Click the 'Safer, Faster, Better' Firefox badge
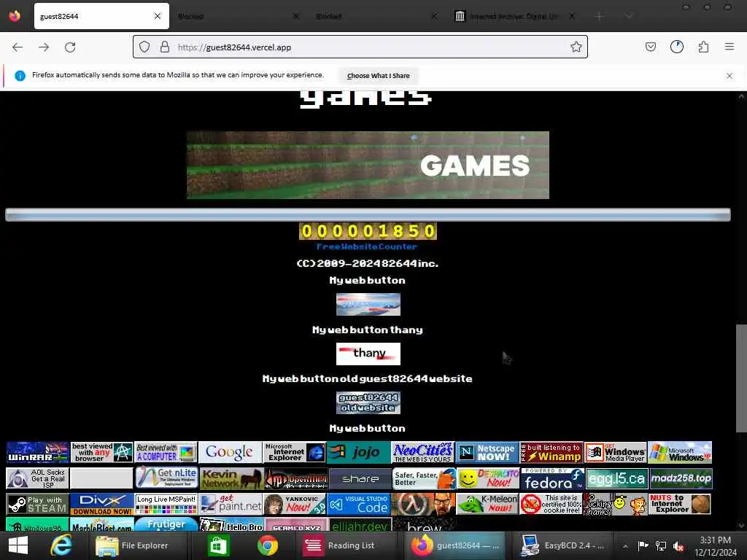Screen dimensions: 747x560 click(423, 478)
